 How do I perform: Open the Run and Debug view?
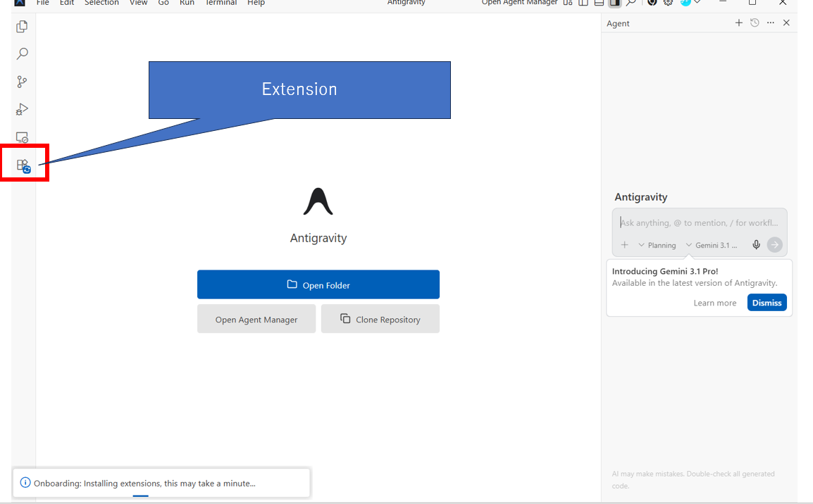click(x=22, y=109)
